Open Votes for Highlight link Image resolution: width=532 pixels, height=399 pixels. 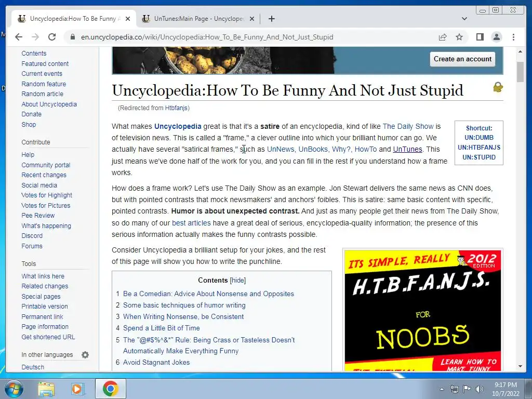(47, 195)
